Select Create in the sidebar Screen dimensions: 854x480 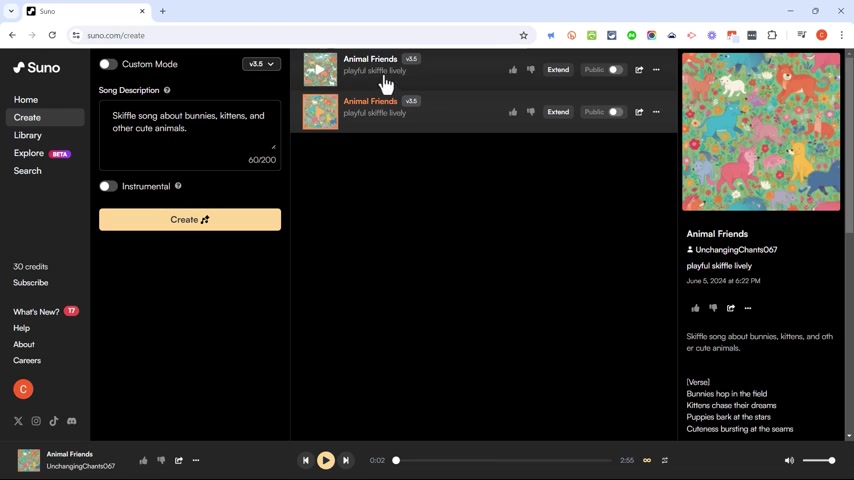coord(45,118)
